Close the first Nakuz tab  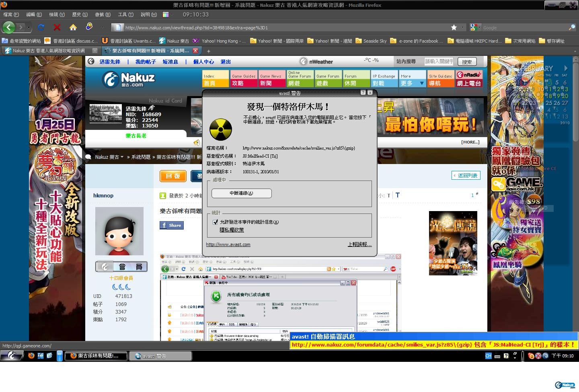(x=95, y=51)
